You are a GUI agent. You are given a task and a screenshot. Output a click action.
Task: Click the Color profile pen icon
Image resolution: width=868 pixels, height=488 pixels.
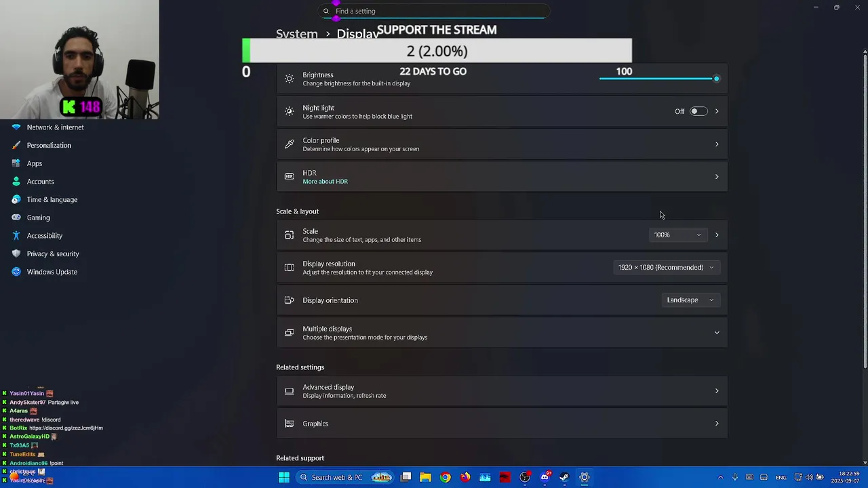point(290,144)
